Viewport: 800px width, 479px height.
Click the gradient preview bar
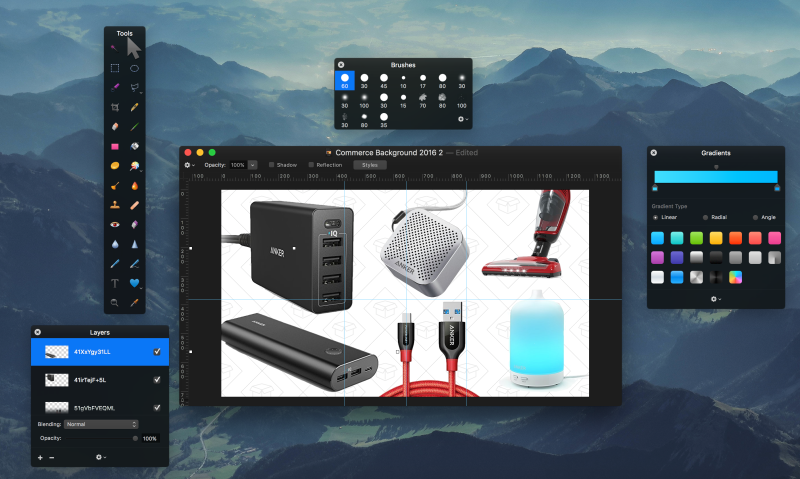[x=716, y=177]
